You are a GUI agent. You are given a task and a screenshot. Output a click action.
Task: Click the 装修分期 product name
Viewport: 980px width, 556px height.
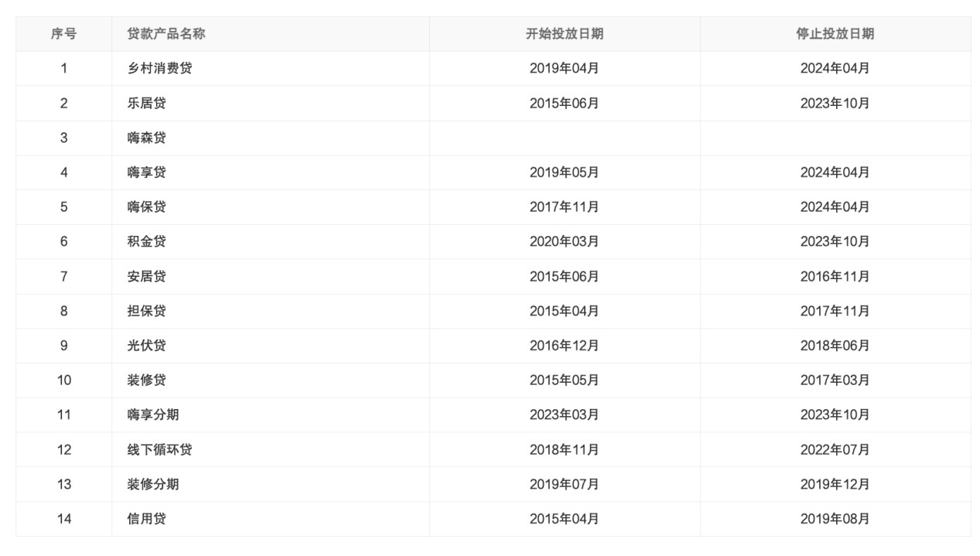click(x=153, y=484)
